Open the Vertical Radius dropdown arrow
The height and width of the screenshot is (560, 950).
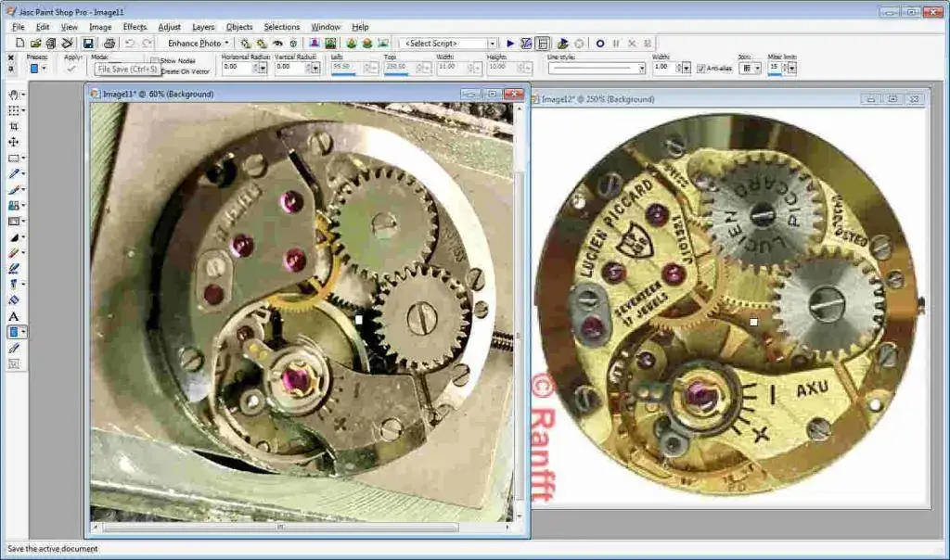point(315,69)
